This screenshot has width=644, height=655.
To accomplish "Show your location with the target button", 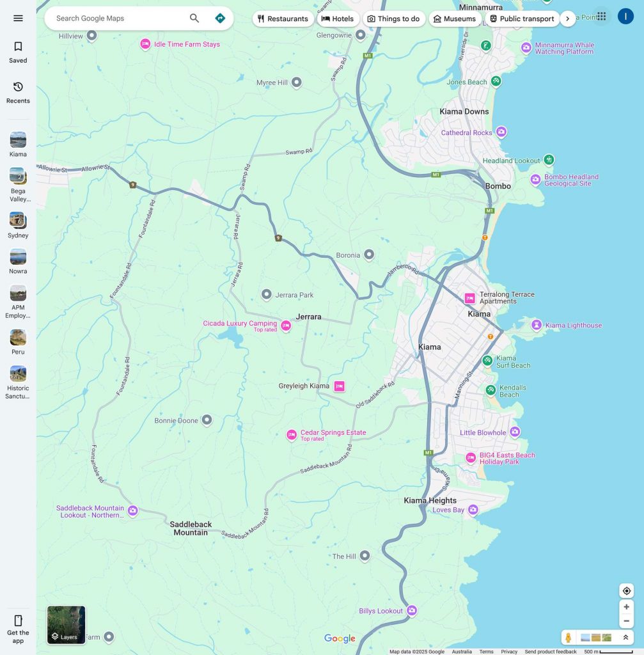I will tap(627, 590).
